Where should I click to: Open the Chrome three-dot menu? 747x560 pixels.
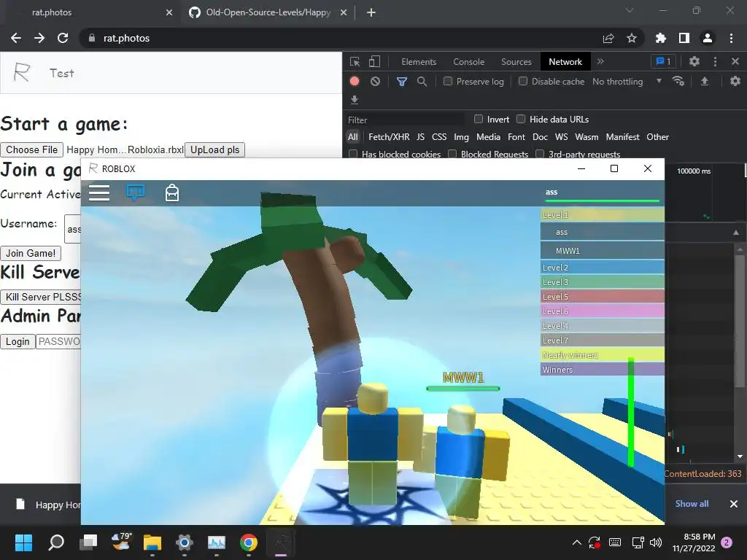coord(731,38)
